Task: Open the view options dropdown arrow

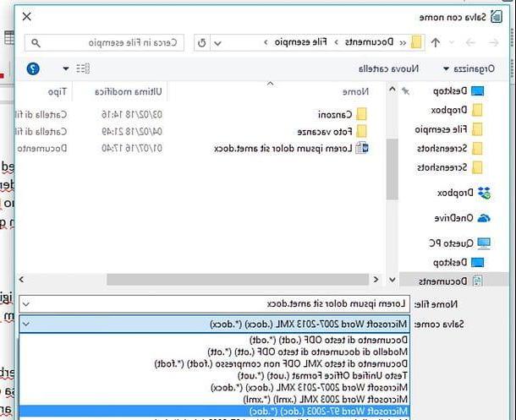Action: click(66, 68)
